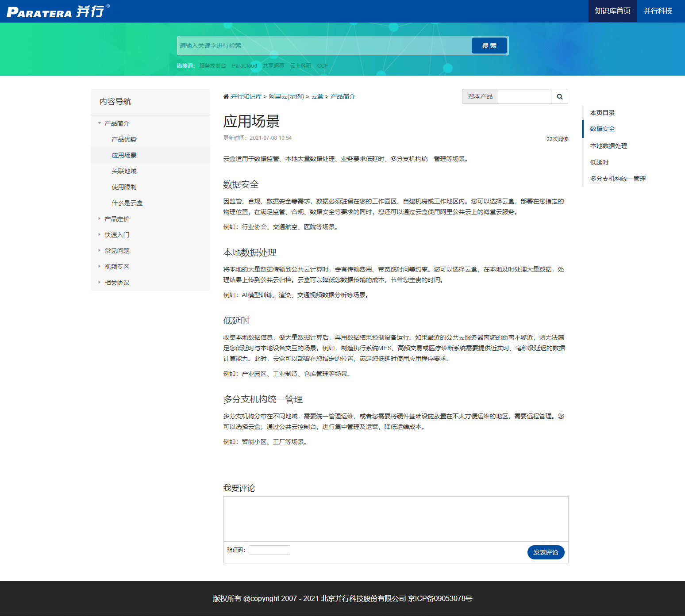Expand the 常见问题 tree arrow
The width and height of the screenshot is (685, 616).
tap(99, 250)
